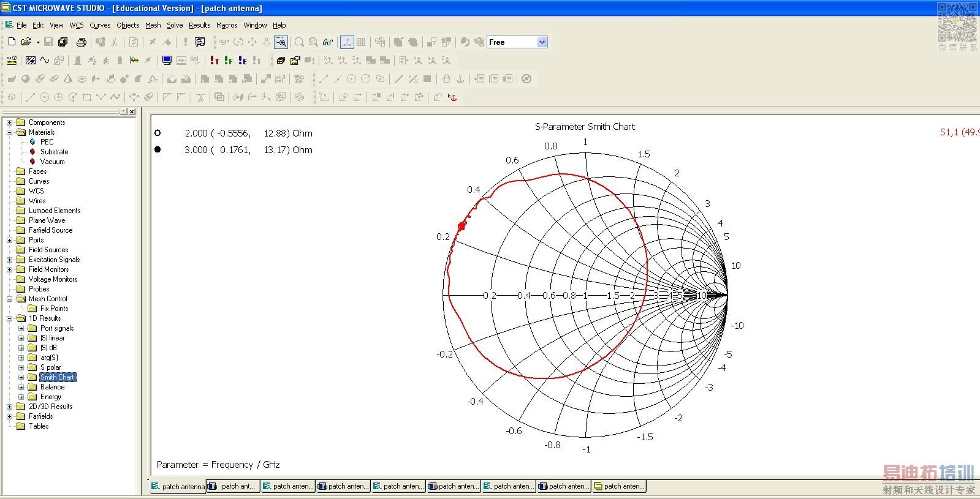Toggle the coordinate axes display button
This screenshot has width=980, height=499.
tap(347, 42)
